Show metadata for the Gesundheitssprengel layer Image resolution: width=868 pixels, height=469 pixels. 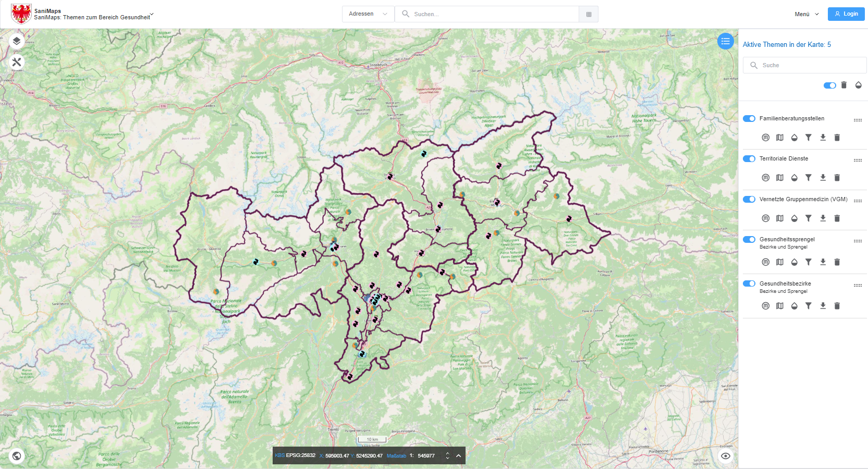(765, 262)
